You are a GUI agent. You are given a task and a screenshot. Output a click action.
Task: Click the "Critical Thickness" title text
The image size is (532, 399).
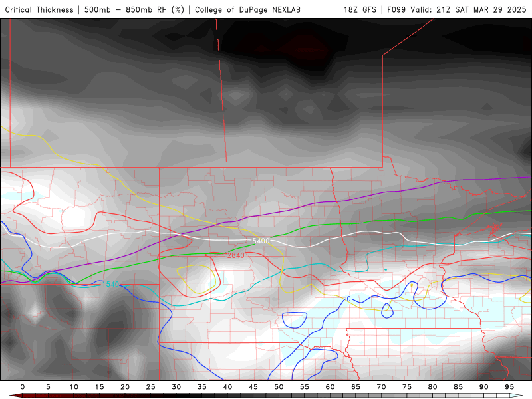tap(39, 9)
